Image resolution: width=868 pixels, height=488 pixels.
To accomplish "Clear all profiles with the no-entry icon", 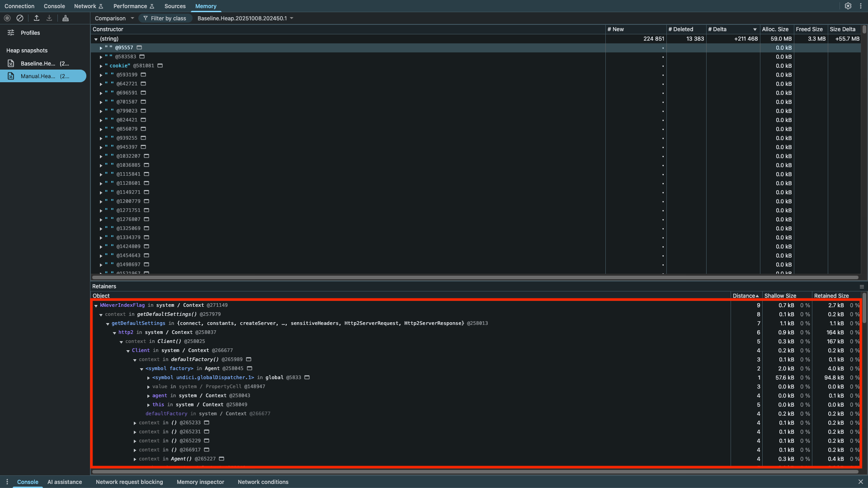I will [20, 18].
